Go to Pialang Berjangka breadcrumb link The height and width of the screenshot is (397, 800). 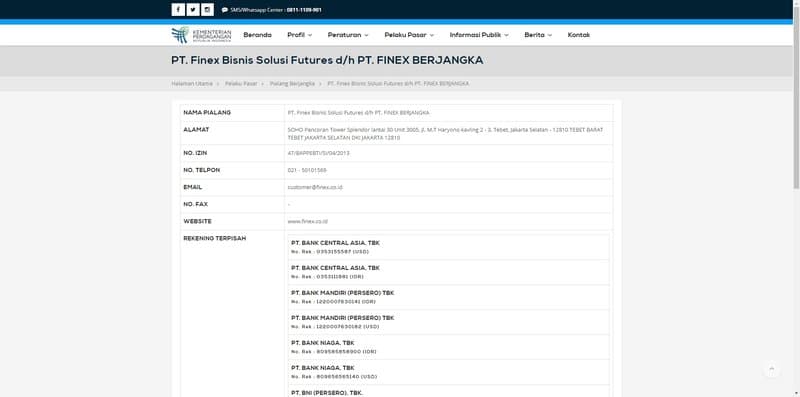292,83
